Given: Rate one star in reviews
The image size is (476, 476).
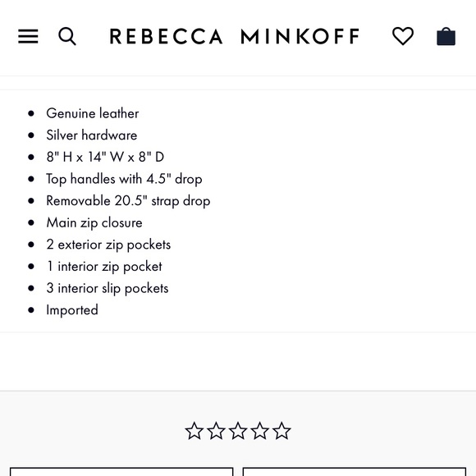Looking at the screenshot, I should [195, 431].
